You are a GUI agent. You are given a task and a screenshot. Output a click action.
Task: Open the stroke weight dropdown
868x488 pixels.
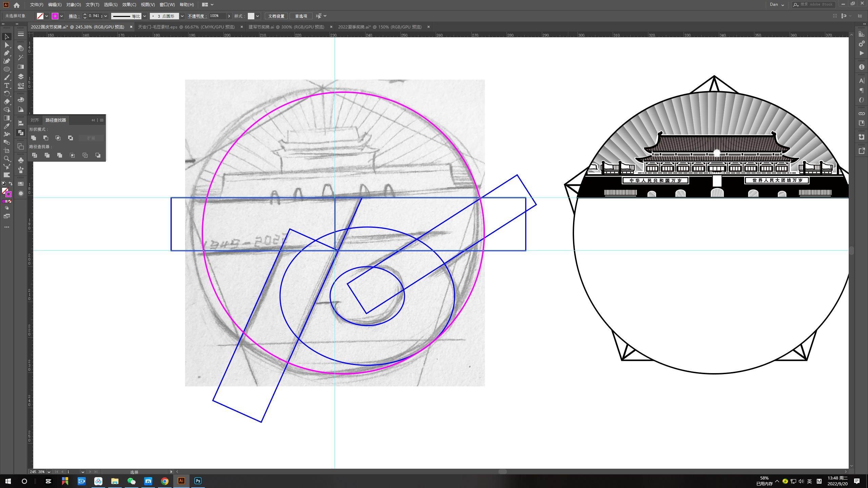[106, 16]
